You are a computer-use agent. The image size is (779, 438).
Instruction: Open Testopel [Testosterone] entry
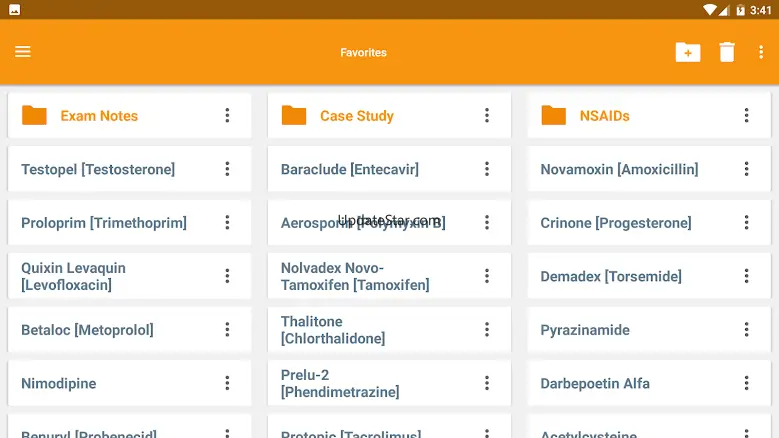129,169
